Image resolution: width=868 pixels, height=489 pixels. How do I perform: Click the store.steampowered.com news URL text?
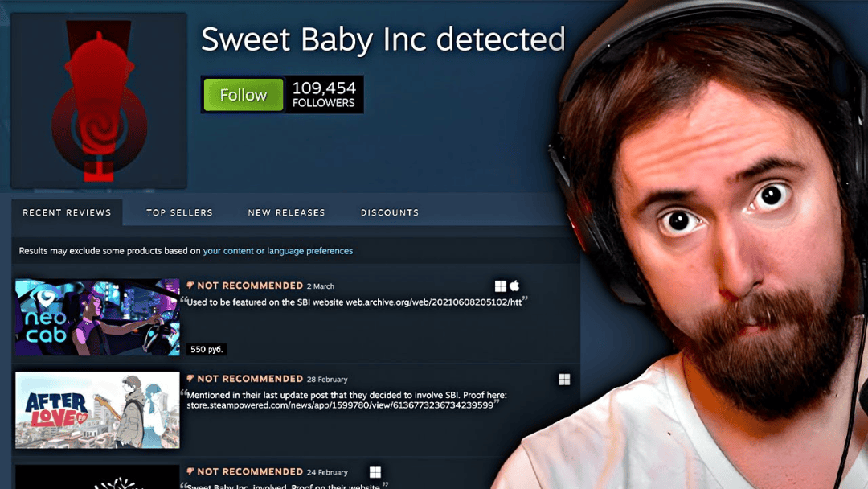tap(340, 405)
